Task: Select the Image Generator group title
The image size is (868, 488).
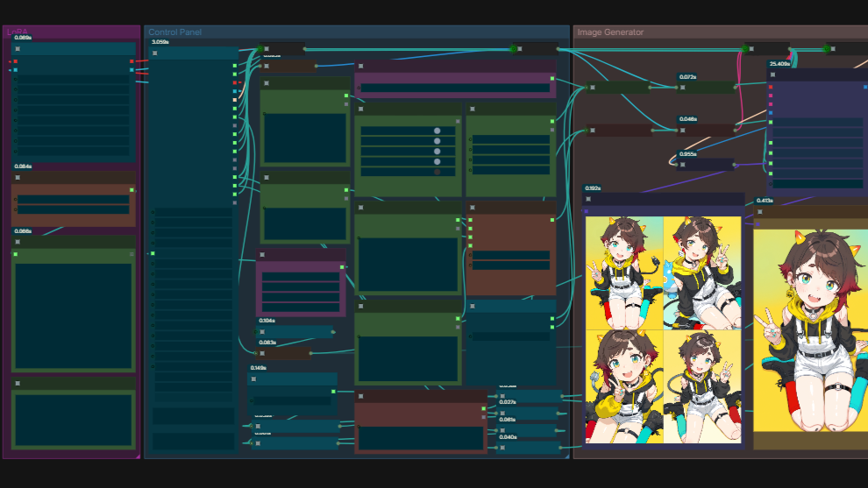Action: coord(610,32)
